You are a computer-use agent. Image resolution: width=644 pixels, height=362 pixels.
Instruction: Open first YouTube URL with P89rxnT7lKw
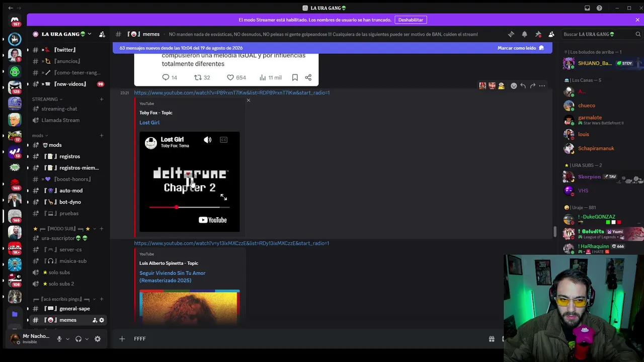click(x=232, y=93)
